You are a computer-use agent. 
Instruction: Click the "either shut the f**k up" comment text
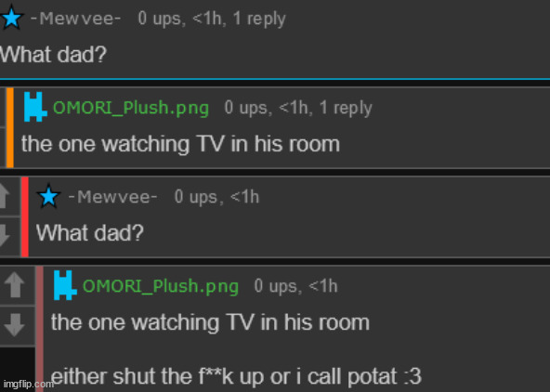coord(236,376)
